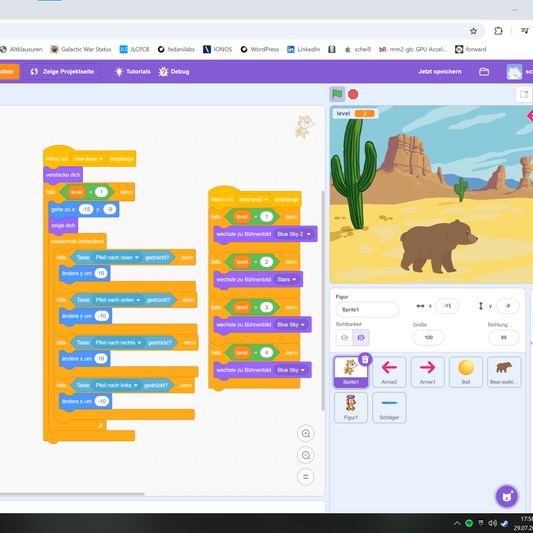Viewport: 533px width, 533px height.
Task: Open Tutorials from the menu bar
Action: (x=133, y=71)
